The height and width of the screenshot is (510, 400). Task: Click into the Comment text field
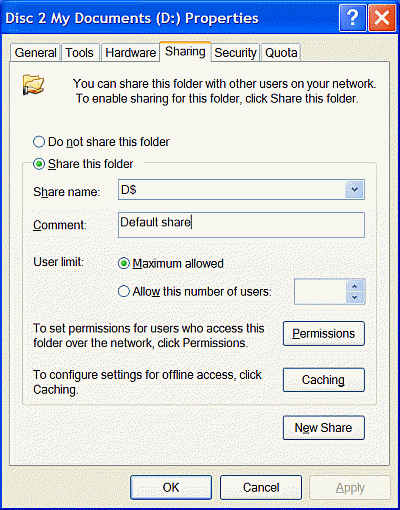click(241, 225)
